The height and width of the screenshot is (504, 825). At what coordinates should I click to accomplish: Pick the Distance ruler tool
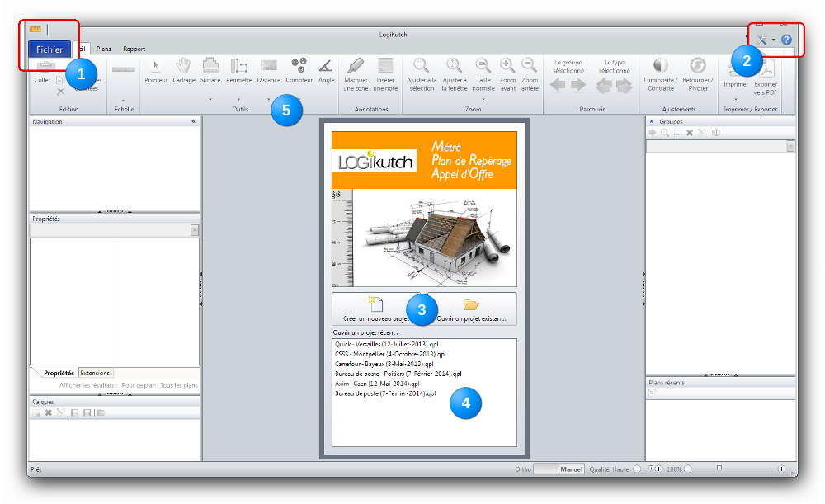268,71
